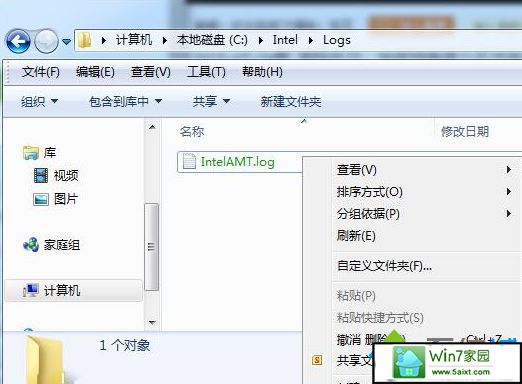The height and width of the screenshot is (384, 522).
Task: Open 图片 library in navigation pane
Action: point(66,199)
